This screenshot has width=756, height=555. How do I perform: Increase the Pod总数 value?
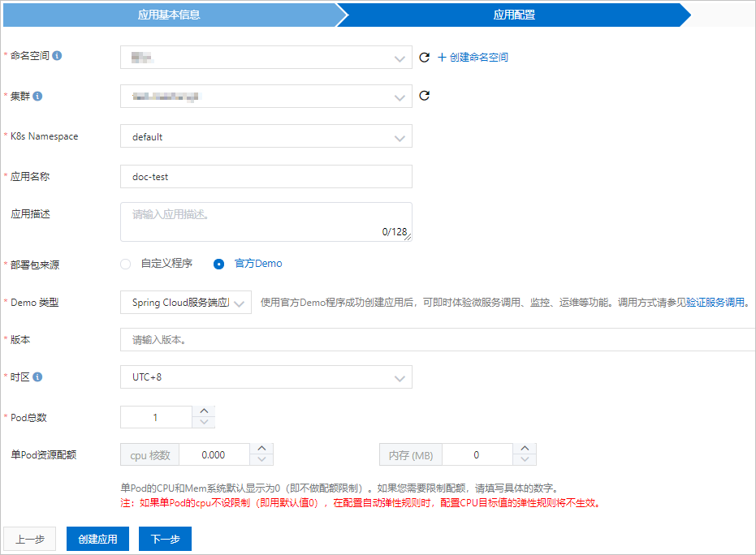[x=204, y=411]
